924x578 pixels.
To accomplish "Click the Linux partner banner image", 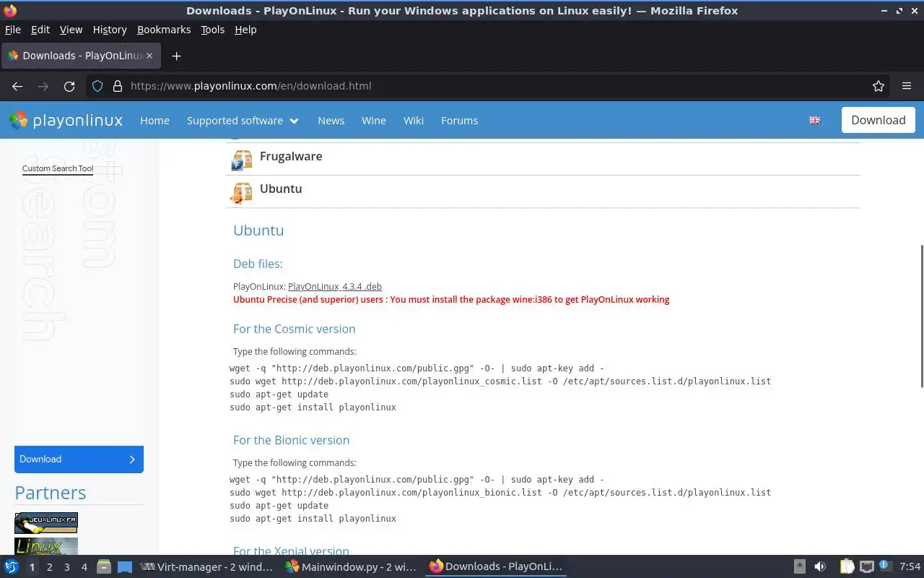I will (x=46, y=546).
